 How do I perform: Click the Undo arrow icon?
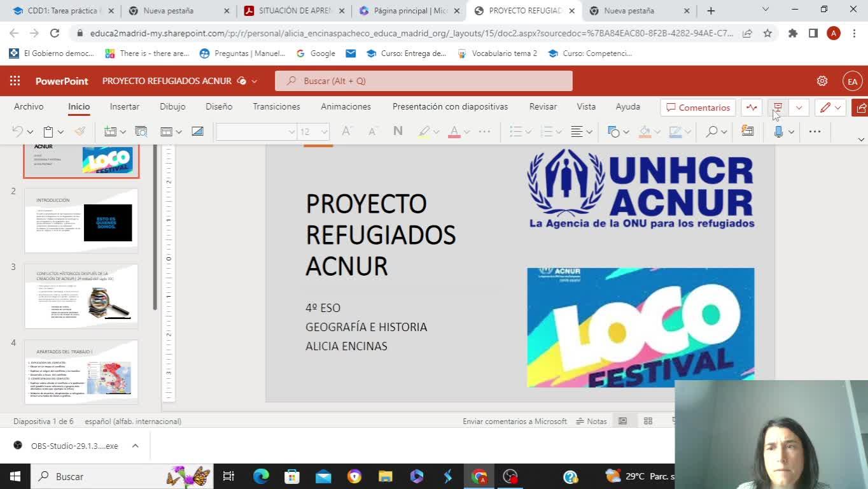point(17,131)
